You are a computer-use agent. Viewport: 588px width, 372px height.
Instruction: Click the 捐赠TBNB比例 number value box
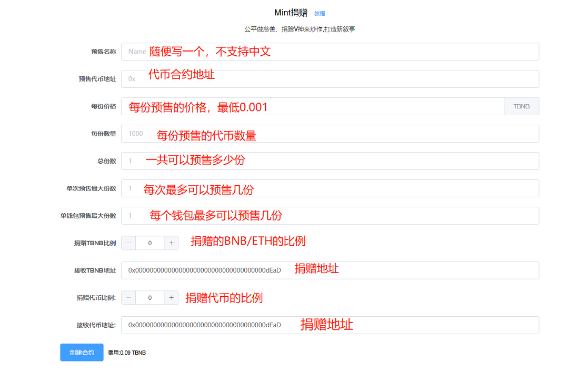click(x=150, y=243)
